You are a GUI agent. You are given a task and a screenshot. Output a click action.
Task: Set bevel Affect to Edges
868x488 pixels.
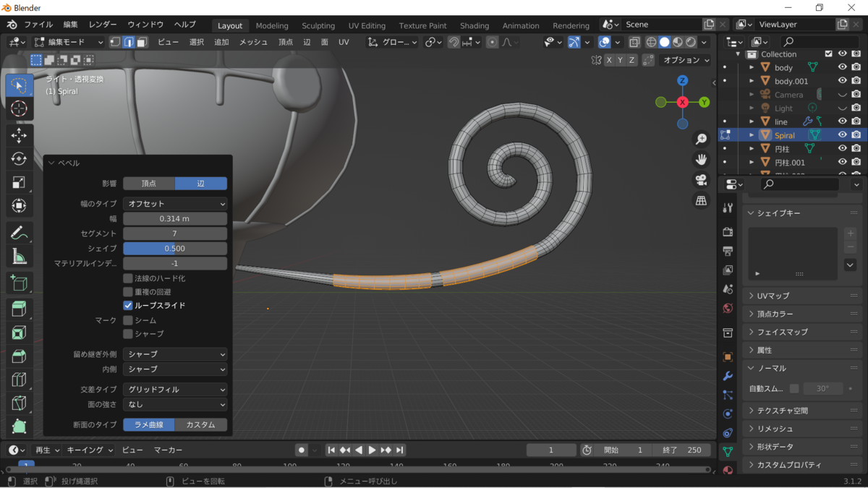pos(201,184)
